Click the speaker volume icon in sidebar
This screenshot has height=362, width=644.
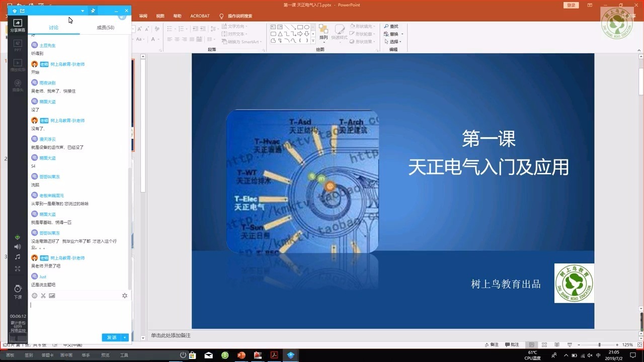(18, 246)
